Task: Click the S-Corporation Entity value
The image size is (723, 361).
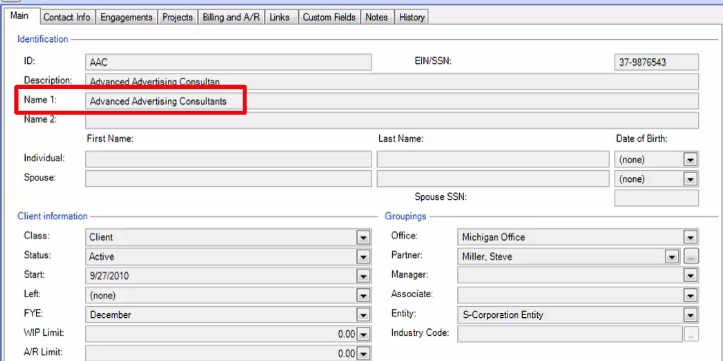Action: tap(502, 315)
